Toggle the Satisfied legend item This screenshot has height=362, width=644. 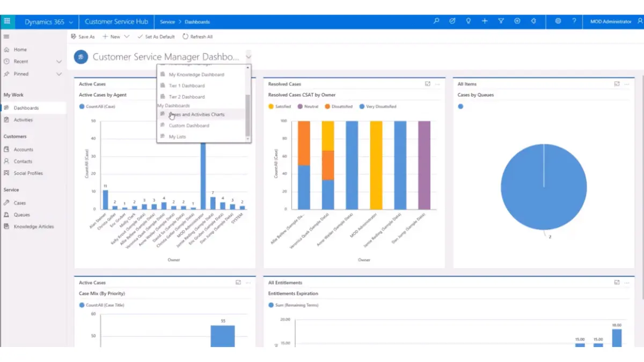[281, 106]
